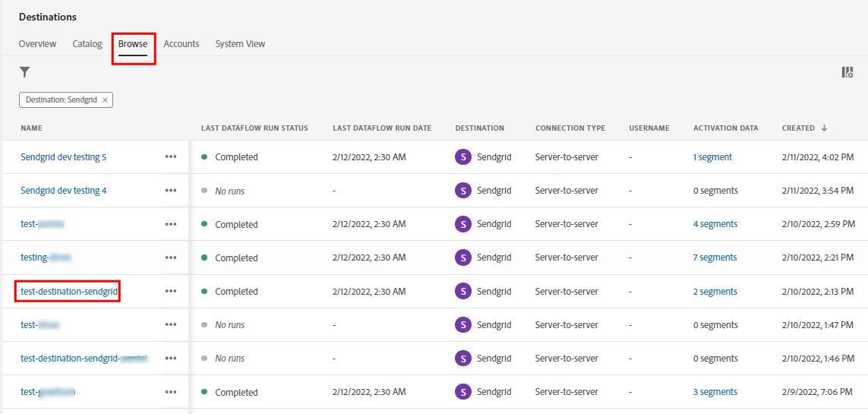
Task: Click the Sendgrid logo icon in first row
Action: coord(462,157)
